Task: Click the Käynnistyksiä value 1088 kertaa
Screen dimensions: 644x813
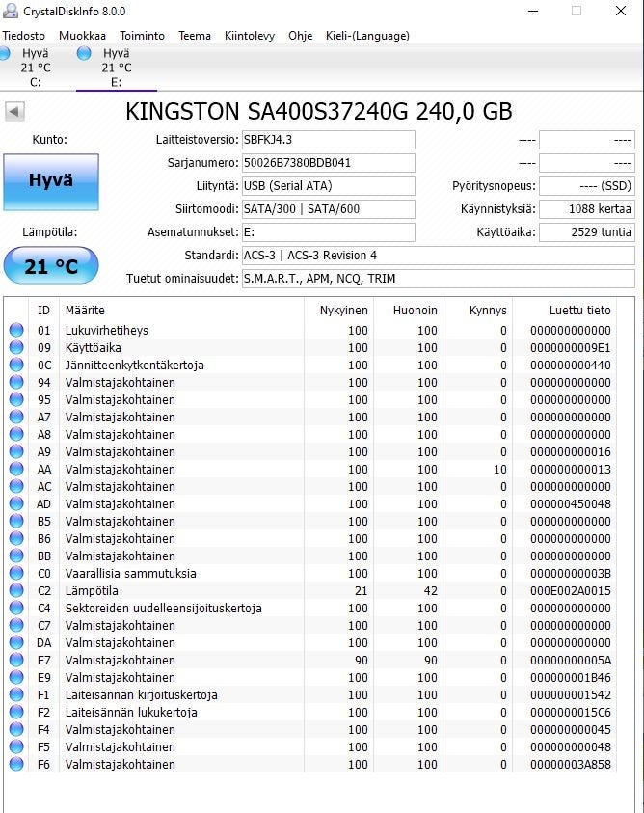Action: [x=587, y=209]
